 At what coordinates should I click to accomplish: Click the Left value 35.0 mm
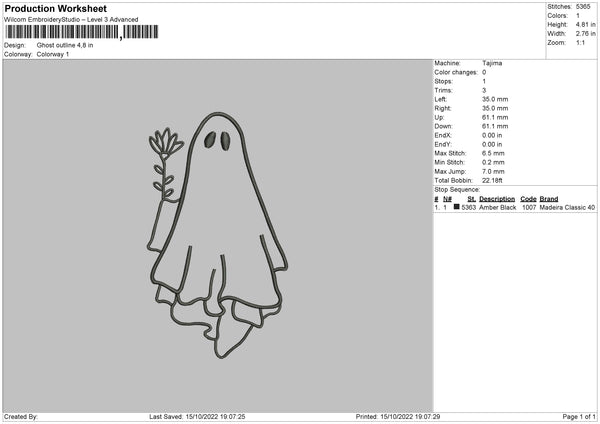point(495,99)
